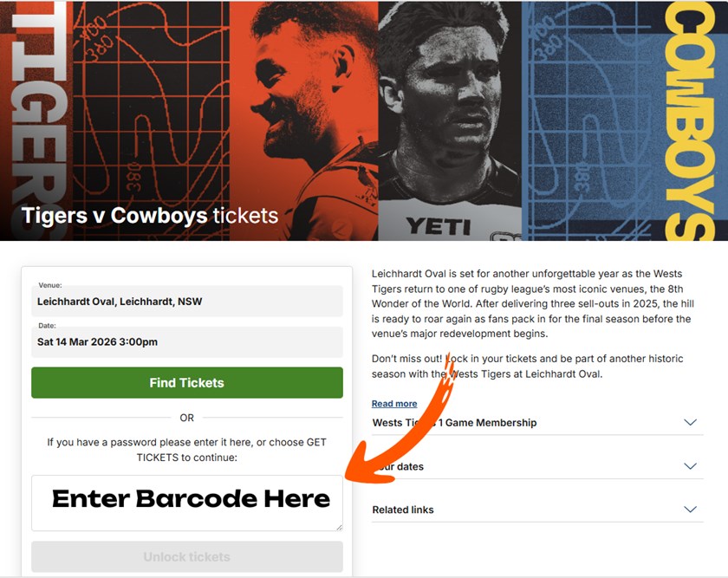Click the Related links section title
This screenshot has height=578, width=728.
click(x=402, y=510)
